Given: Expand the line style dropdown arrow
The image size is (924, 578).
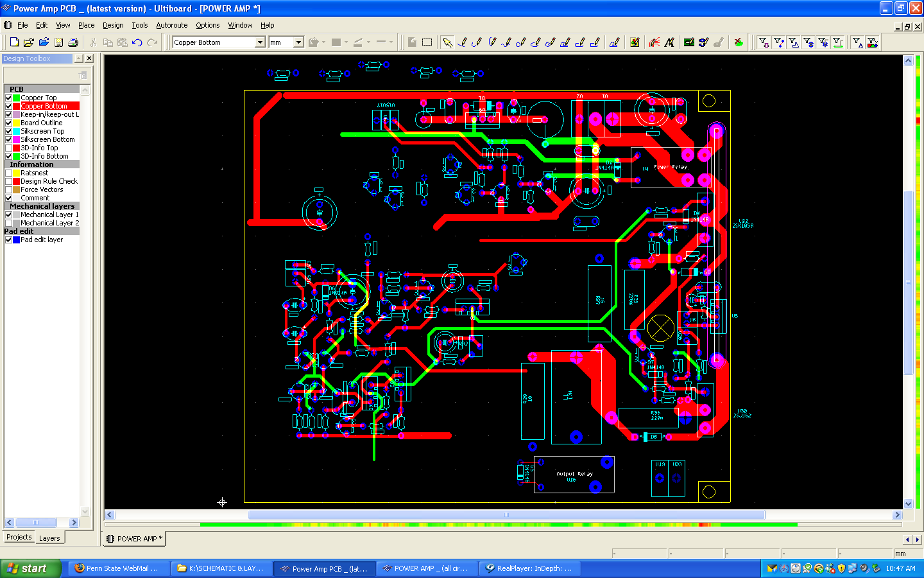Looking at the screenshot, I should click(x=391, y=42).
